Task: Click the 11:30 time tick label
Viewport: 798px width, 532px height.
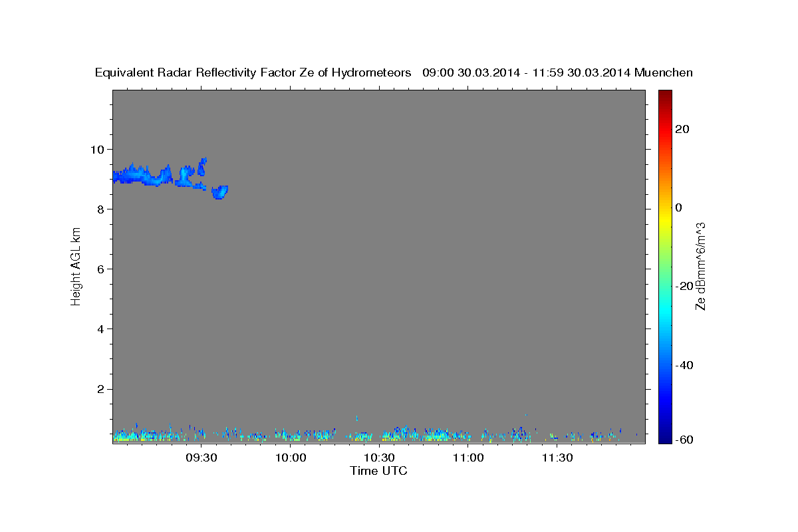Action: click(557, 458)
